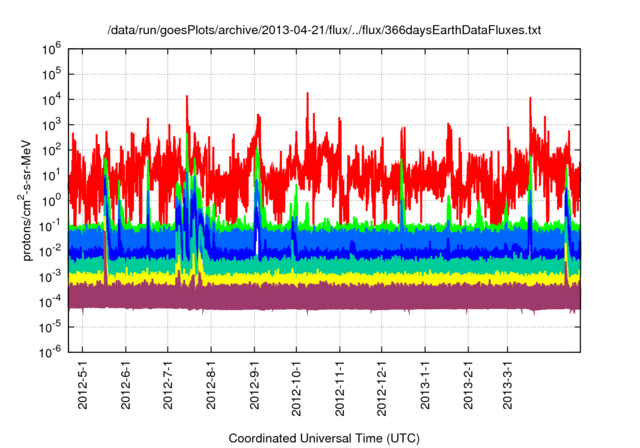
Task: Click the Coordinated Universal Time (UTC) axis title
Action: [x=324, y=439]
